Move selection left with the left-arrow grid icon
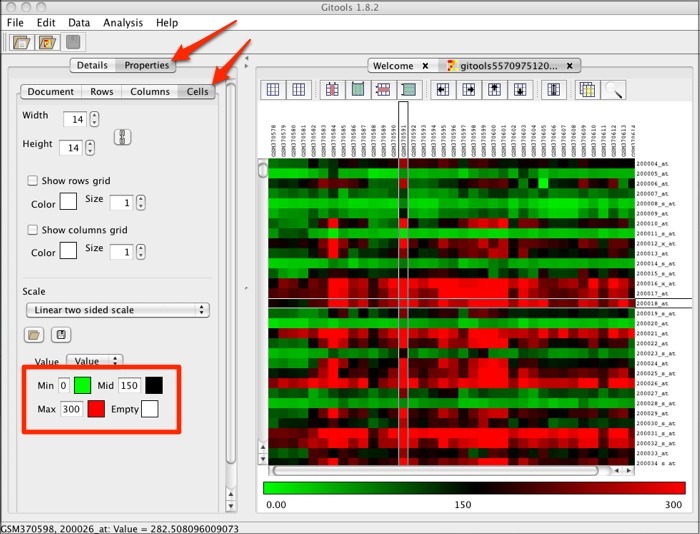 point(442,90)
